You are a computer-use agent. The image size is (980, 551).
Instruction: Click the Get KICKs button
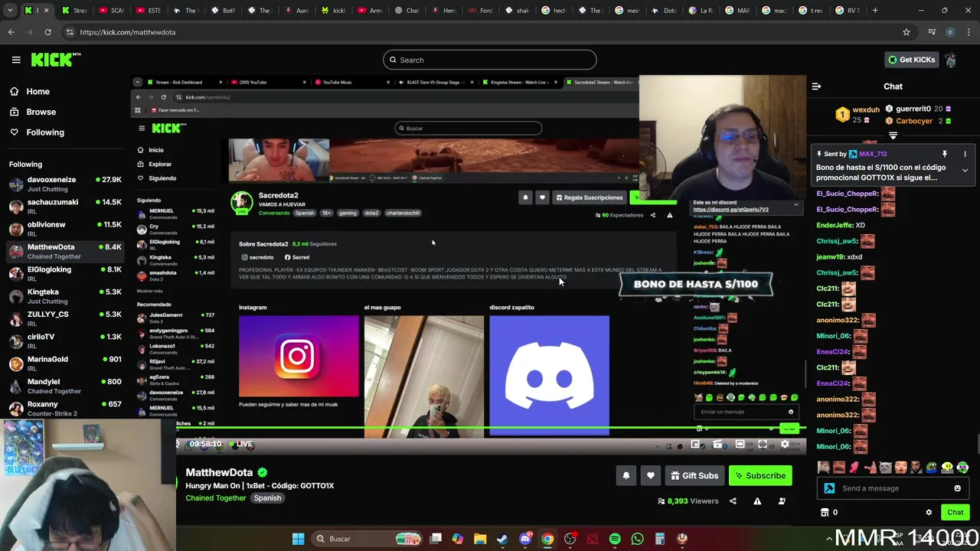[911, 60]
